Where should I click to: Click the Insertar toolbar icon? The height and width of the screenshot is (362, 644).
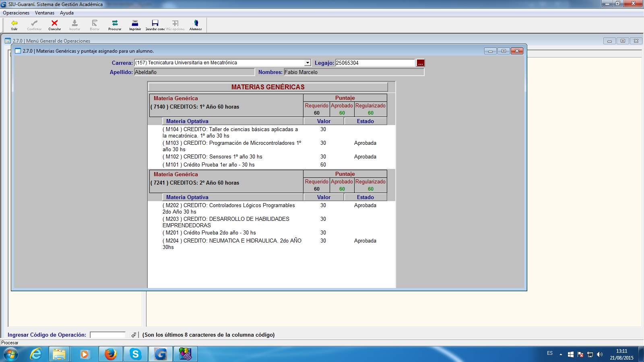coord(74,25)
